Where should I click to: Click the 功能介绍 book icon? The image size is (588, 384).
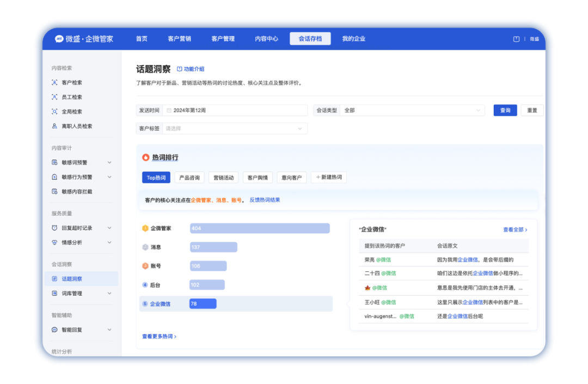click(x=179, y=69)
